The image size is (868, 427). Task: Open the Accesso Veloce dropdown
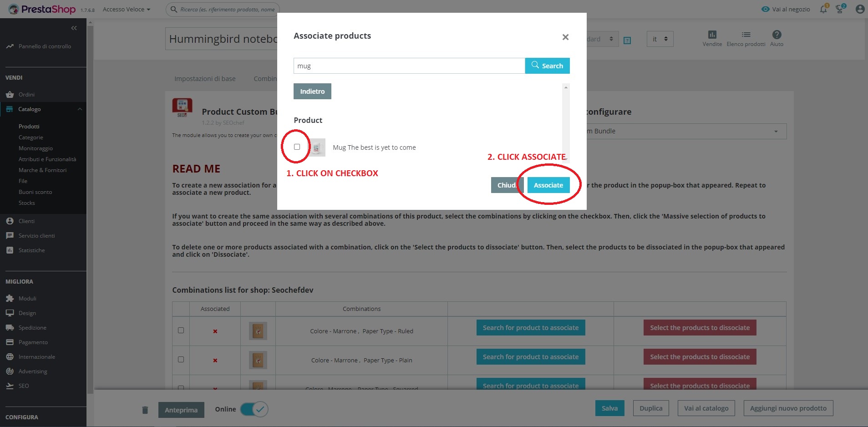tap(126, 9)
